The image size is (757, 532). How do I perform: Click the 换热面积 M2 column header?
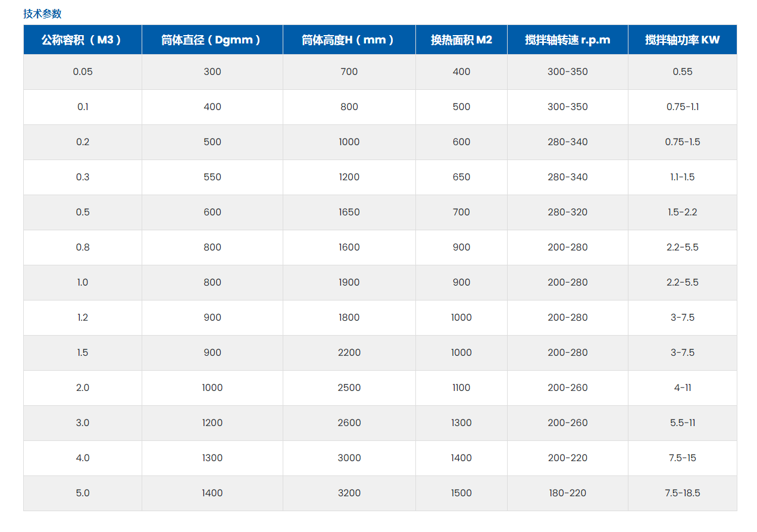(461, 40)
